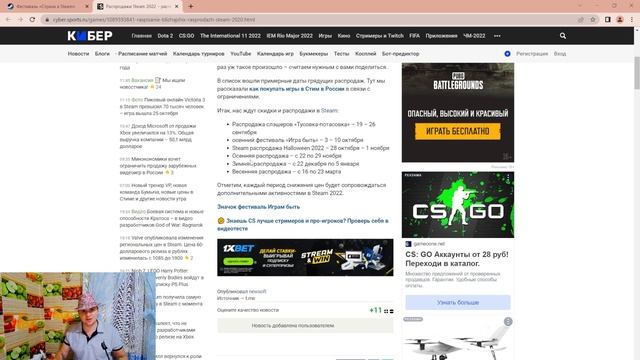
Task: Open Календарь игр
Action: click(275, 53)
